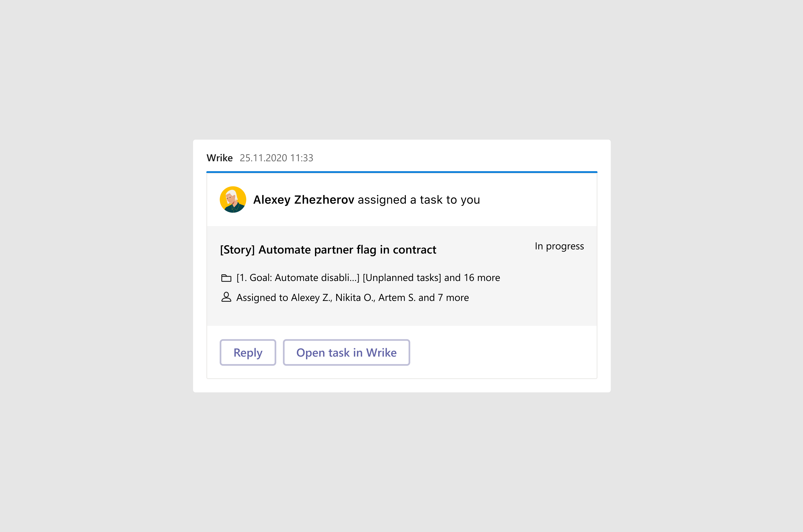Click the 25.11.2020 11:33 timestamp
The height and width of the screenshot is (532, 803).
(x=276, y=158)
